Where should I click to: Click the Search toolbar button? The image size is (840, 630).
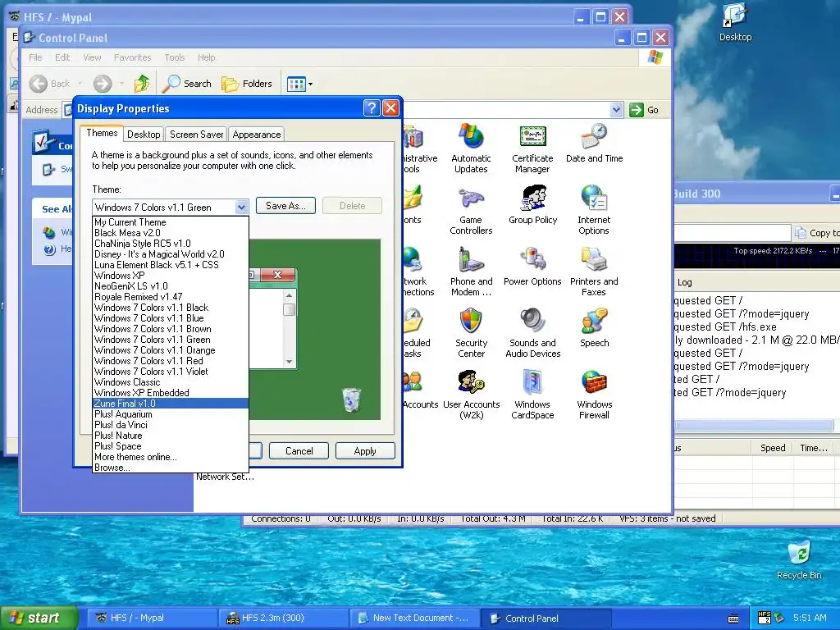pos(187,84)
